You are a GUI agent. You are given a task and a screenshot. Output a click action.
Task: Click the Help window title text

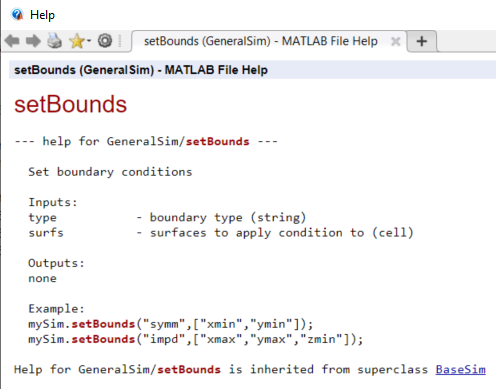42,15
